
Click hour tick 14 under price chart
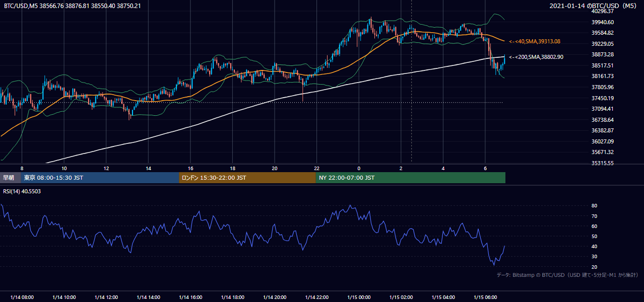pyautogui.click(x=148, y=168)
